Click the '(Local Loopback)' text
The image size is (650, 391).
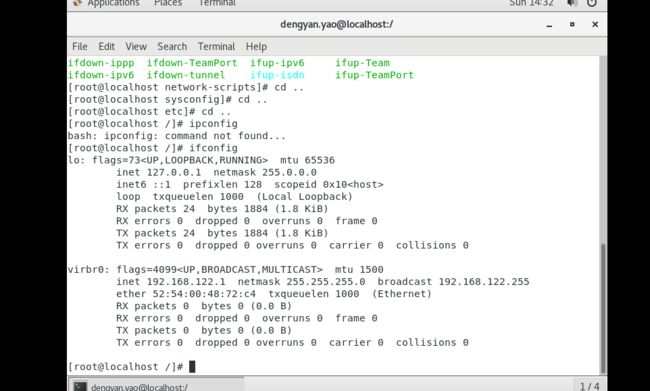click(x=304, y=197)
